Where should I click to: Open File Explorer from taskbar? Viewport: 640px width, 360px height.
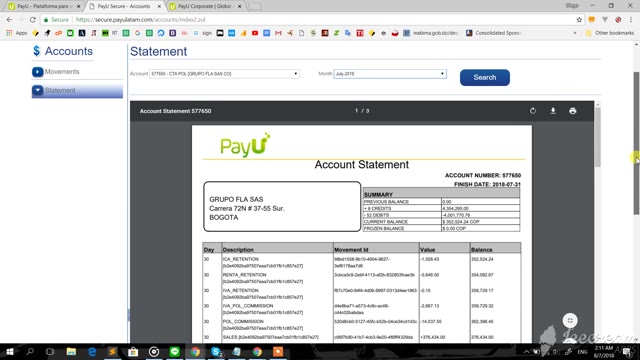pos(71,351)
